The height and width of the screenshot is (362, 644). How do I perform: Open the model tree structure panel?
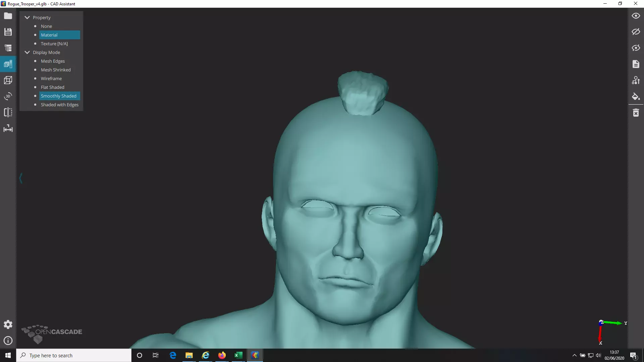pos(8,48)
